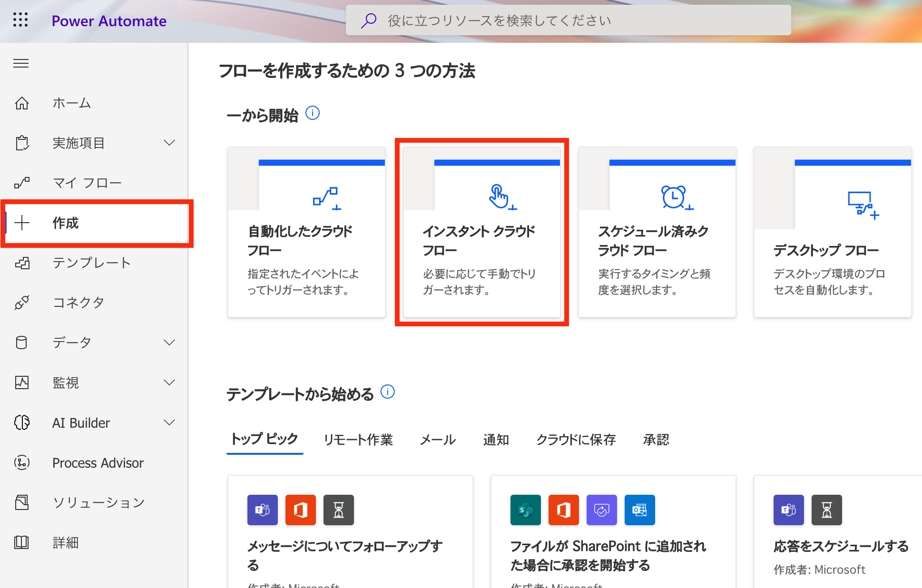Click Office icon in SharePoint approval template
This screenshot has height=588, width=922.
point(564,510)
